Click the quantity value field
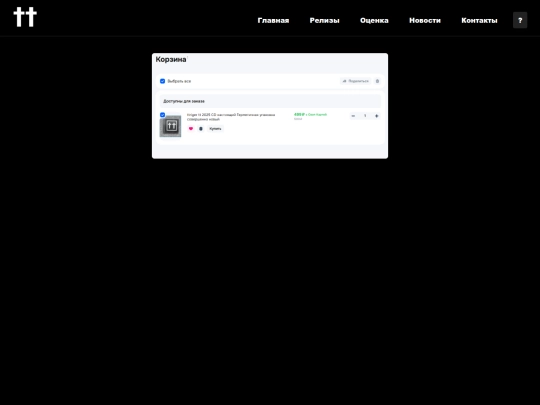The width and height of the screenshot is (540, 405). tap(365, 116)
